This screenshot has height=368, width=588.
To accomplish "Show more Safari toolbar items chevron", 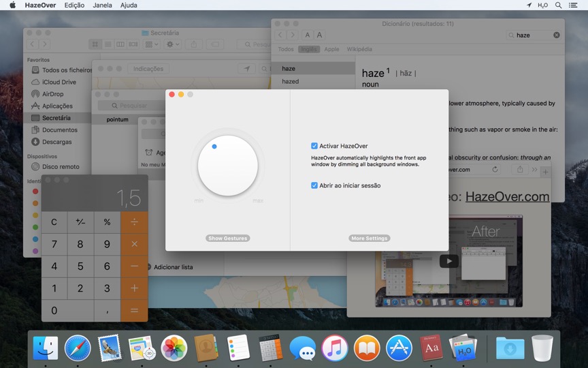I will 534,170.
